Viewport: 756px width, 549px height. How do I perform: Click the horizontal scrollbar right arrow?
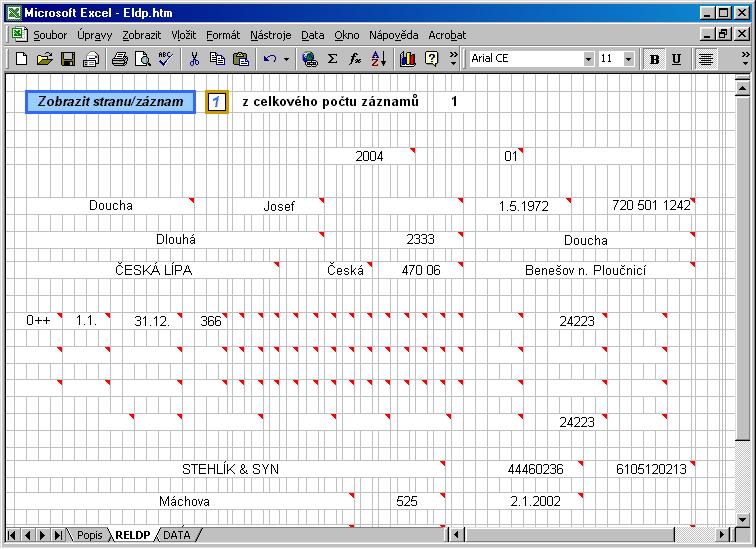point(722,535)
